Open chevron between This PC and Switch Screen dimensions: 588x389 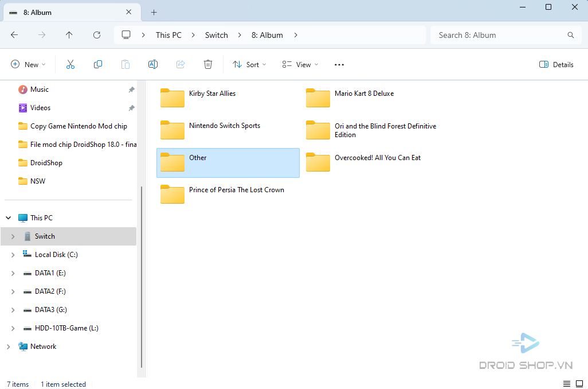(x=193, y=35)
